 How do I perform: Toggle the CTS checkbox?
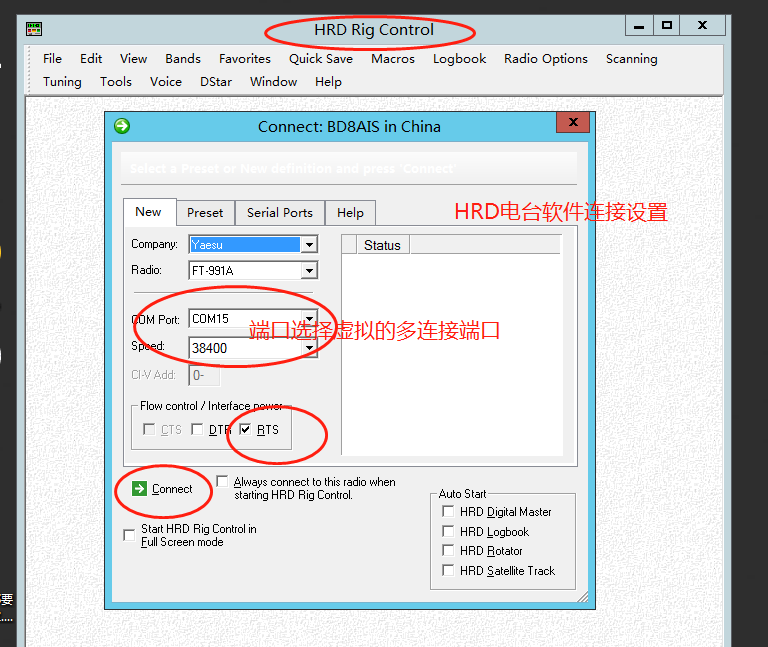tap(149, 430)
